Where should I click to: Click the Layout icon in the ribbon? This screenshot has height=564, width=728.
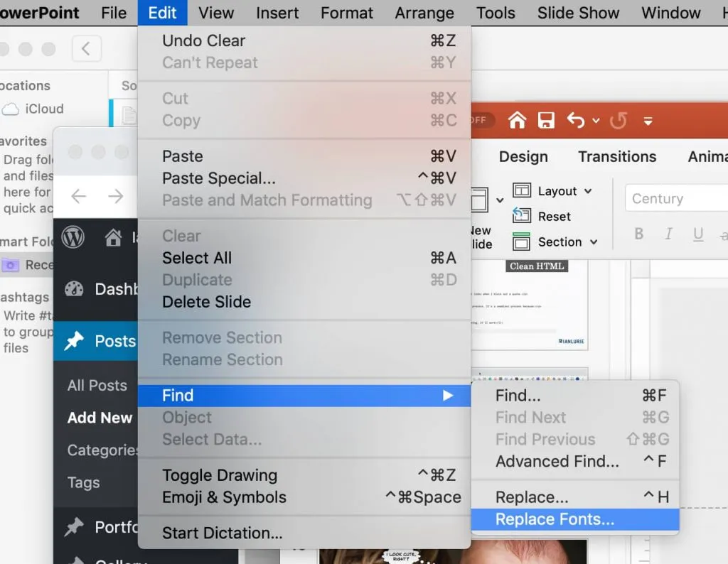click(x=522, y=190)
